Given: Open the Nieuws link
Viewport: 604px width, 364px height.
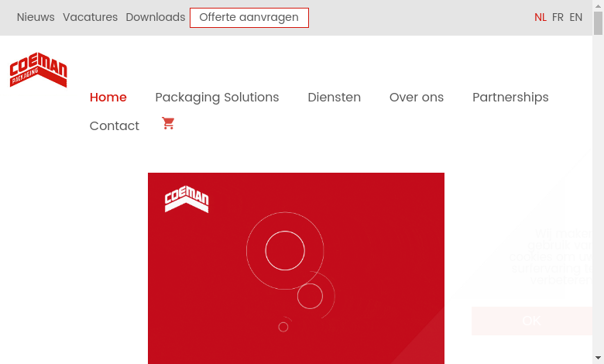Looking at the screenshot, I should [36, 17].
